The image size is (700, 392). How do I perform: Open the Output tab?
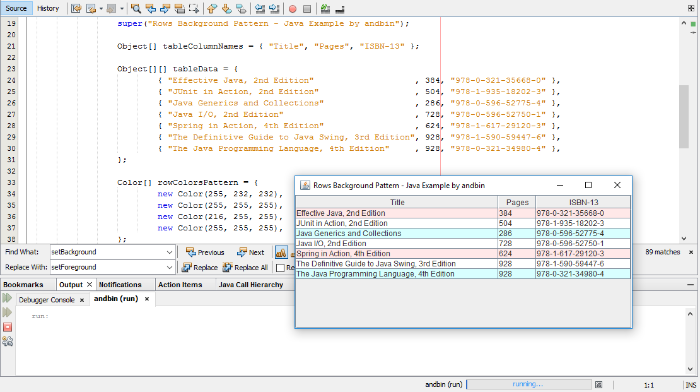pyautogui.click(x=71, y=284)
